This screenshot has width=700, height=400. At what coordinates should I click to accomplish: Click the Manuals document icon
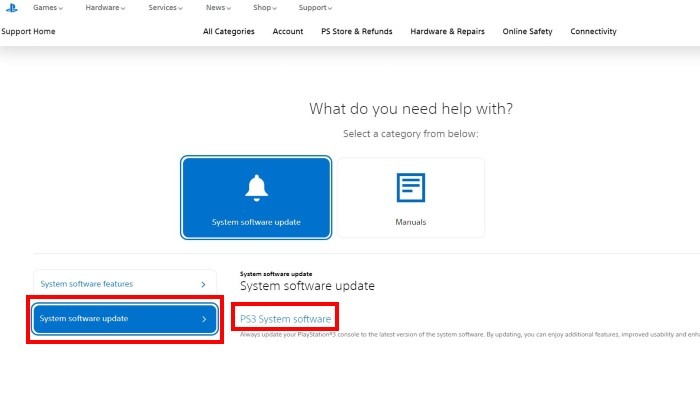[411, 187]
